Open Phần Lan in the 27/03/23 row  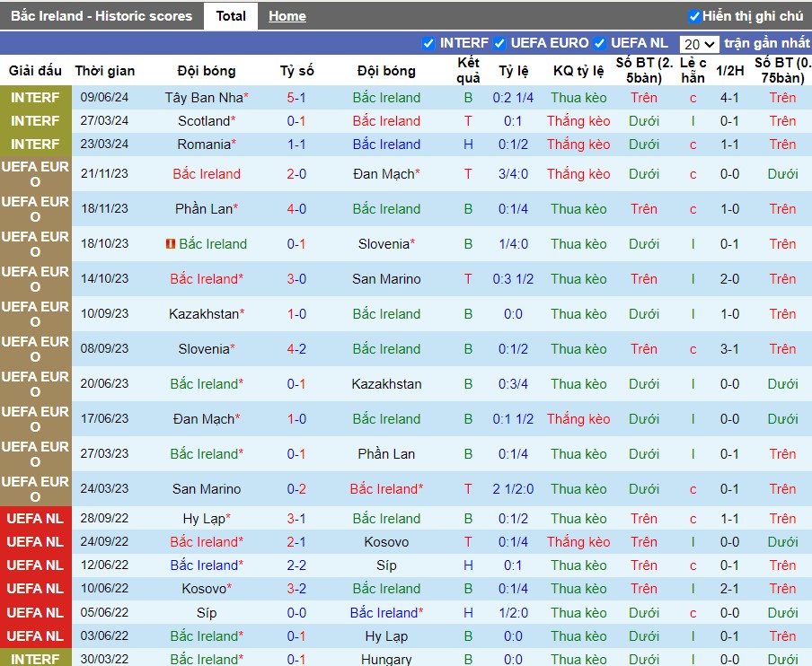[x=386, y=453]
